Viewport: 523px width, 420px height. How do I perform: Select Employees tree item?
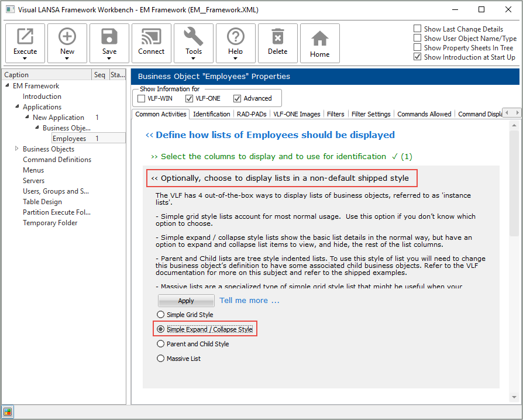click(x=70, y=139)
